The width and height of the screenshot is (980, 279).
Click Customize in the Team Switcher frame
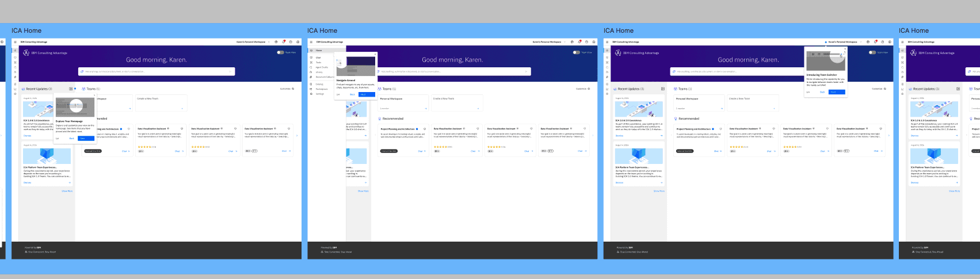(879, 89)
